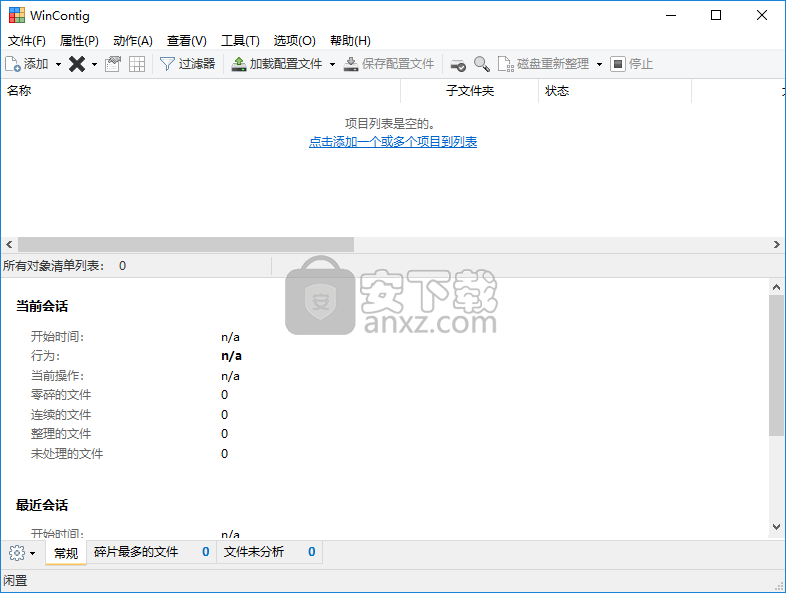This screenshot has height=593, width=786.
Task: Switch to the 文件未分析 tab
Action: point(269,552)
